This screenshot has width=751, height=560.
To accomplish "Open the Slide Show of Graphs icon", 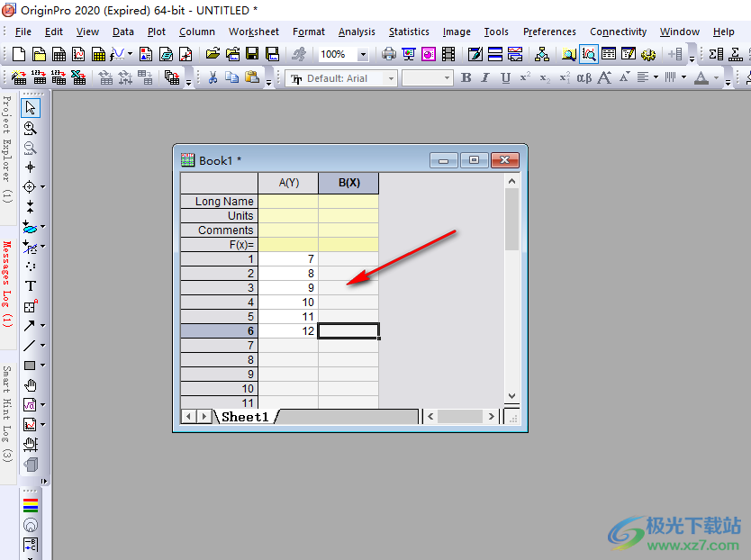I will pyautogui.click(x=409, y=54).
